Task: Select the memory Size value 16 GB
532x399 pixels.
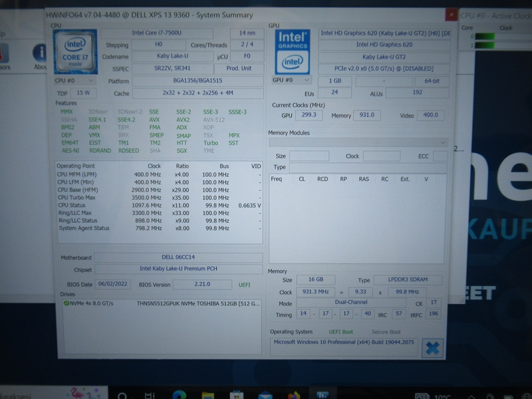Action: [x=316, y=279]
